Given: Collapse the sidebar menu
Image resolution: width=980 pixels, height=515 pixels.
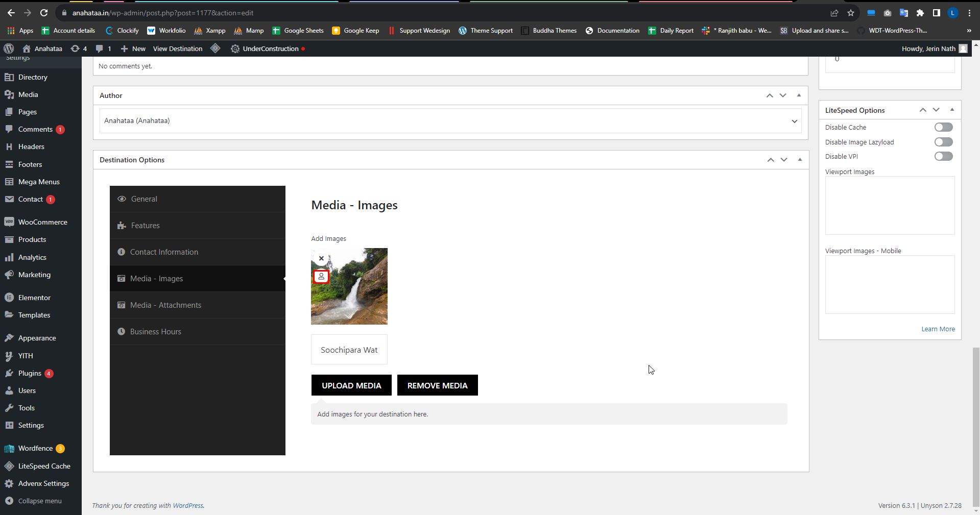Looking at the screenshot, I should point(34,501).
